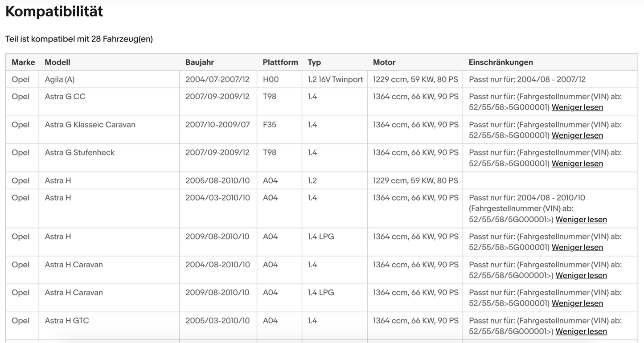Click the Agila (A) model cell

point(60,80)
